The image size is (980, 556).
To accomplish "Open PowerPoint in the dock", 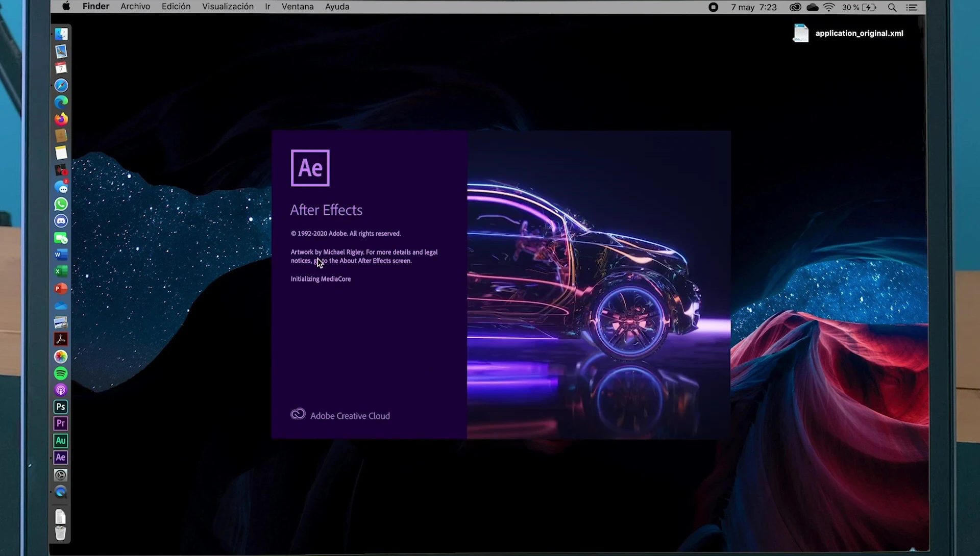I will [x=61, y=289].
